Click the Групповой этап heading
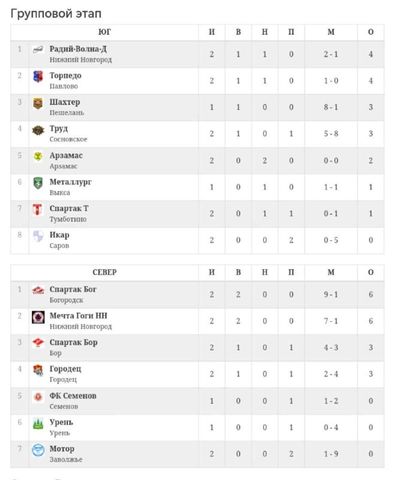 (x=56, y=14)
